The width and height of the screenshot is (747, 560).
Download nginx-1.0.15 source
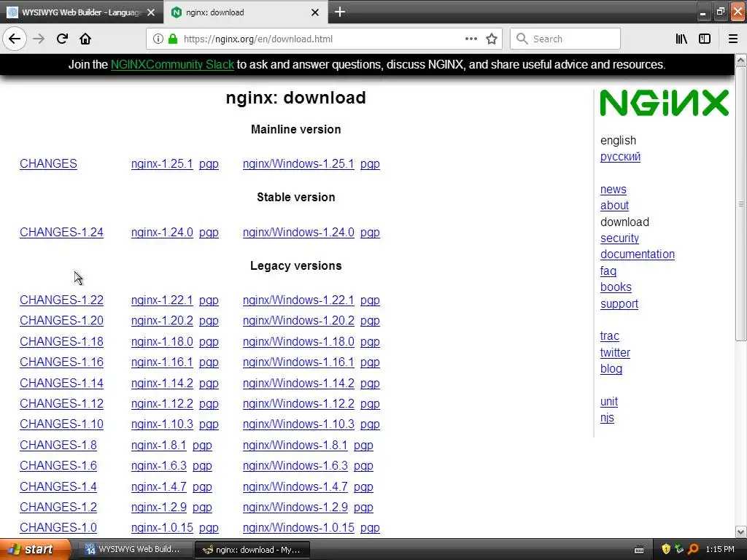(162, 528)
